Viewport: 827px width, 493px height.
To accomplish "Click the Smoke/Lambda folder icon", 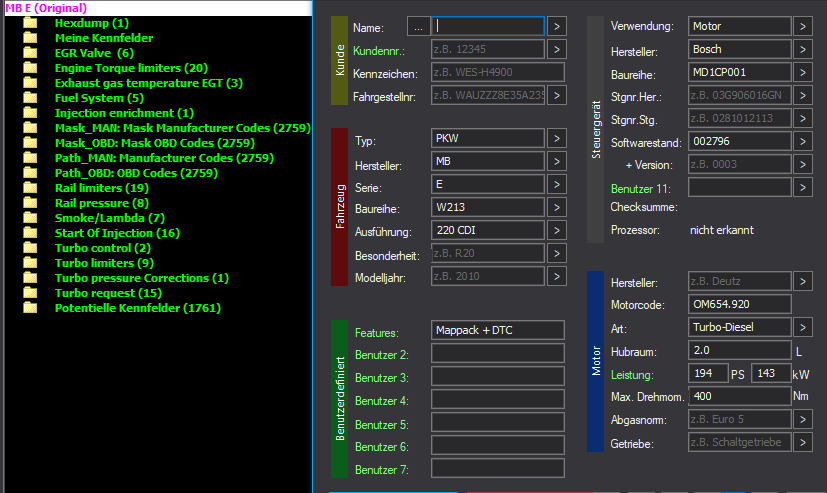I will [x=30, y=218].
